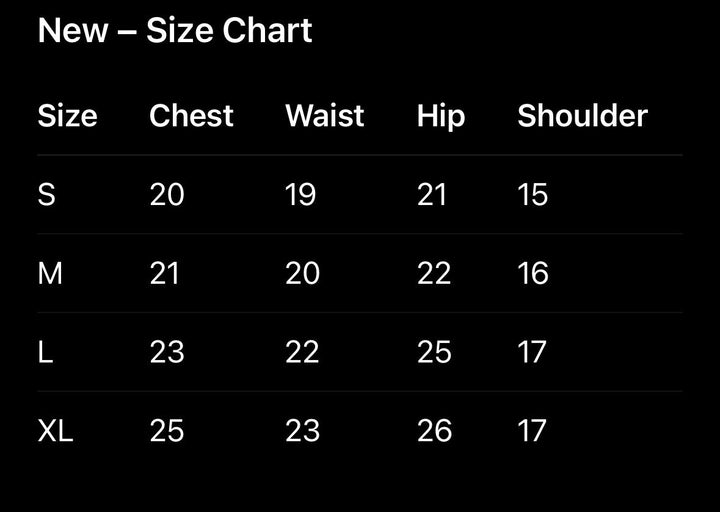Click the M size row label
The image size is (720, 512).
[x=50, y=273]
